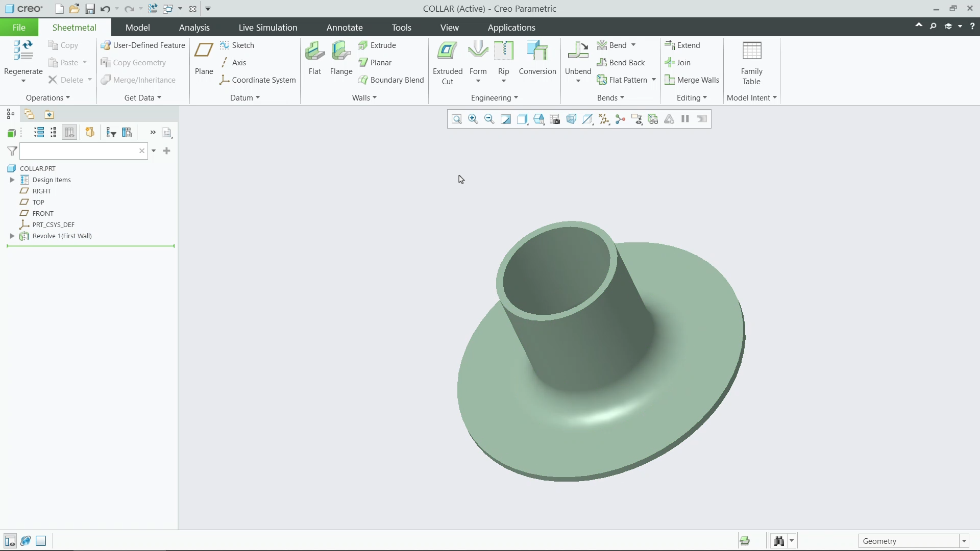The height and width of the screenshot is (551, 980).
Task: Open the File menu
Action: [19, 28]
